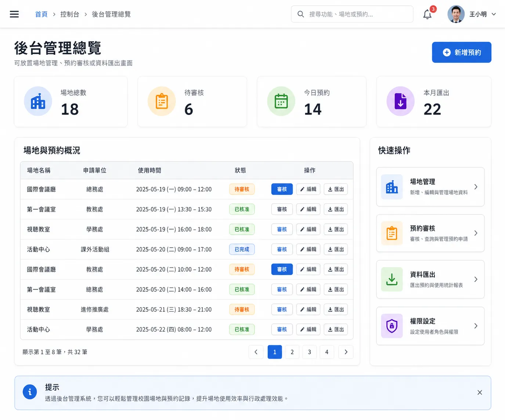
Task: Click the blue info icon in 提示 banner
Action: click(30, 392)
